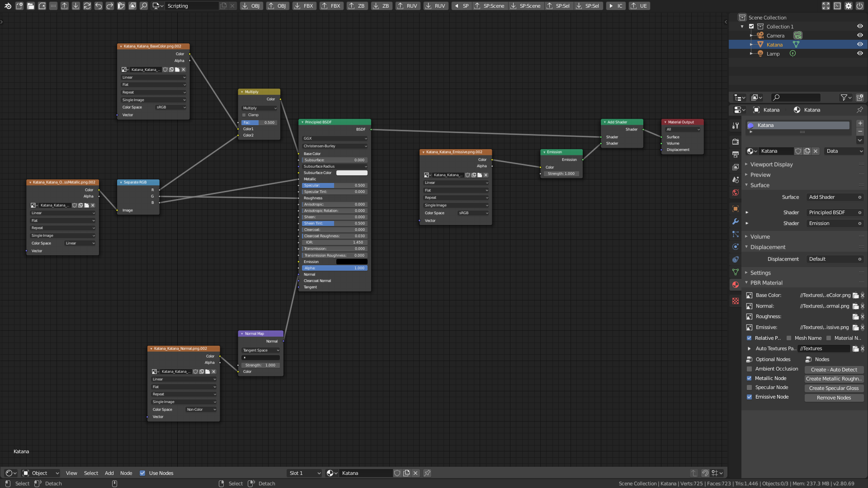
Task: Toggle visibility of Lamp in outliner
Action: [860, 53]
